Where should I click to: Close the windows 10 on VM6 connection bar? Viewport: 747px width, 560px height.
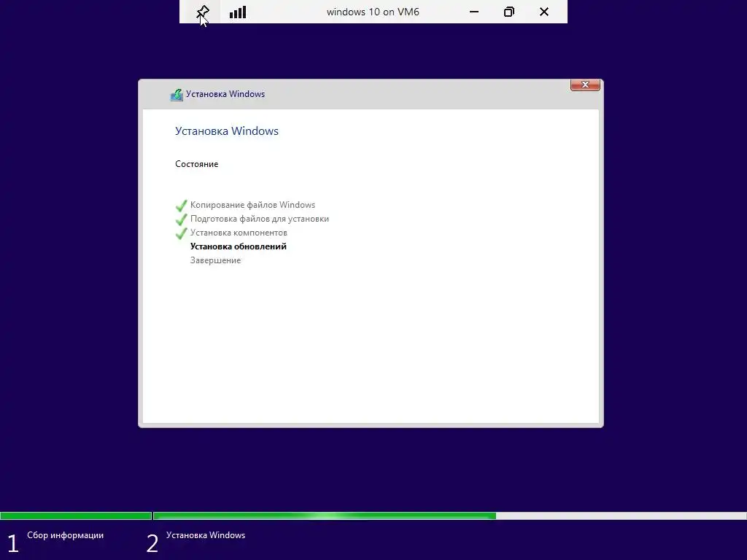point(544,12)
